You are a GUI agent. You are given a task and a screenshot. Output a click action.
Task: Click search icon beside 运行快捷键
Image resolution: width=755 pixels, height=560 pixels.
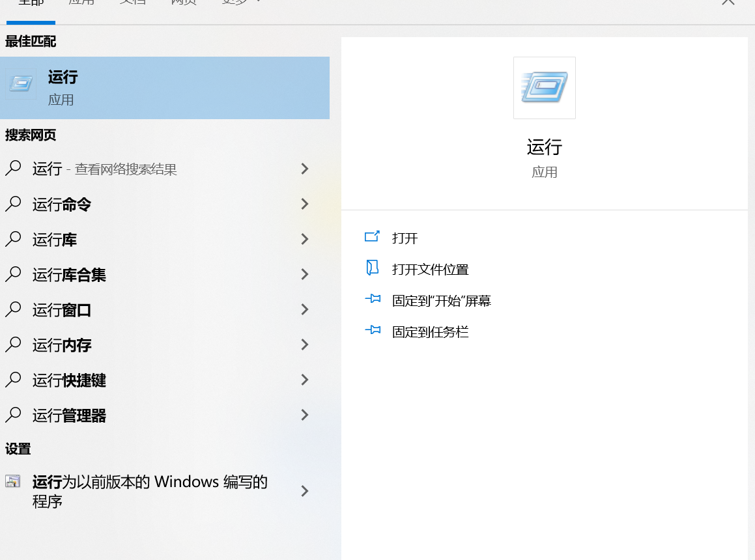14,379
